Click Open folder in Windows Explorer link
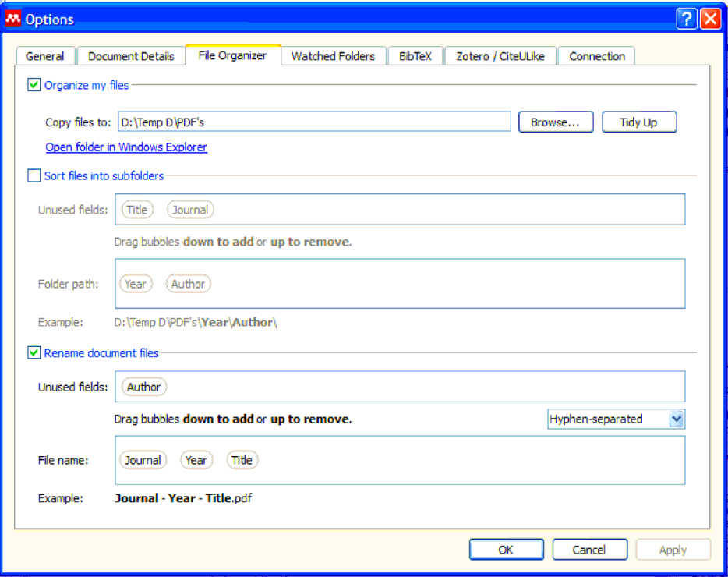Image resolution: width=728 pixels, height=577 pixels. [126, 147]
